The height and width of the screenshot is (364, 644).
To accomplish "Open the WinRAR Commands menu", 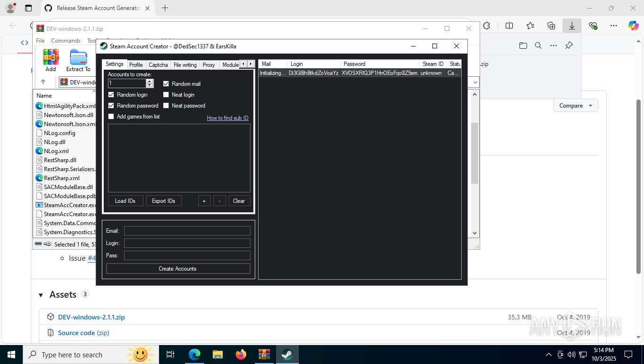I will [66, 41].
